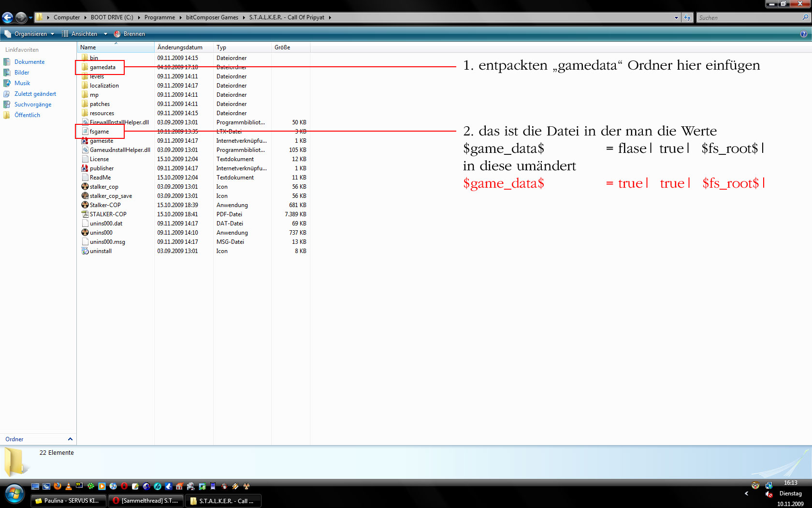Image resolution: width=812 pixels, height=508 pixels.
Task: Sort by Größe column header
Action: (290, 47)
